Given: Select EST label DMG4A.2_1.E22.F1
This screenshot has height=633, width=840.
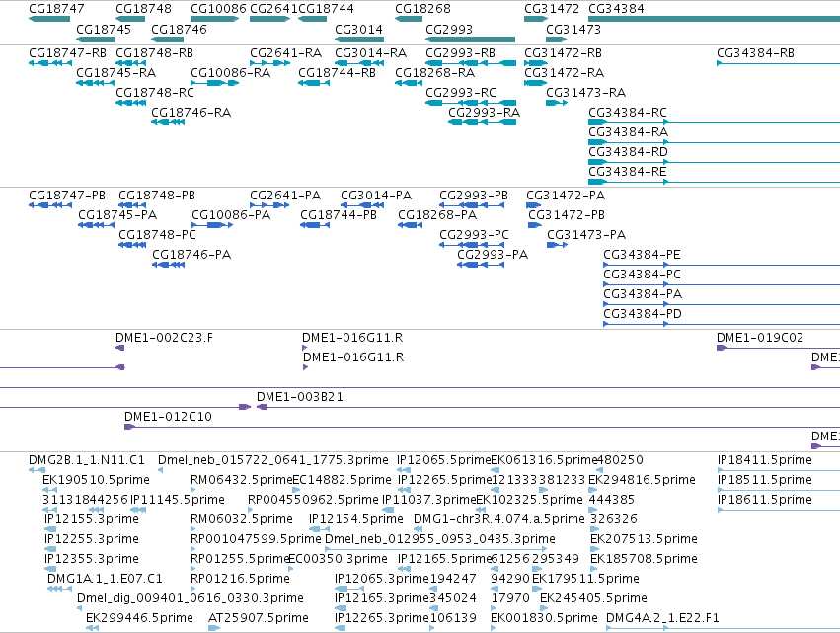Looking at the screenshot, I should point(662,619).
